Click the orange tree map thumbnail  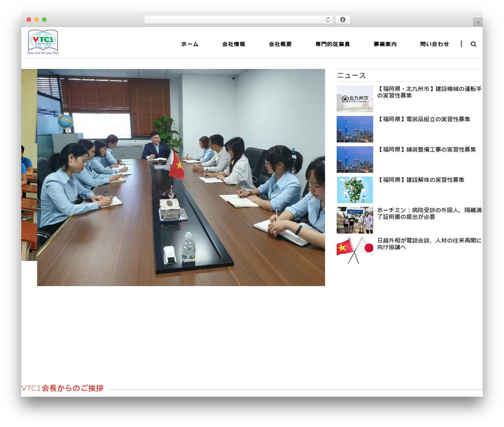[355, 190]
